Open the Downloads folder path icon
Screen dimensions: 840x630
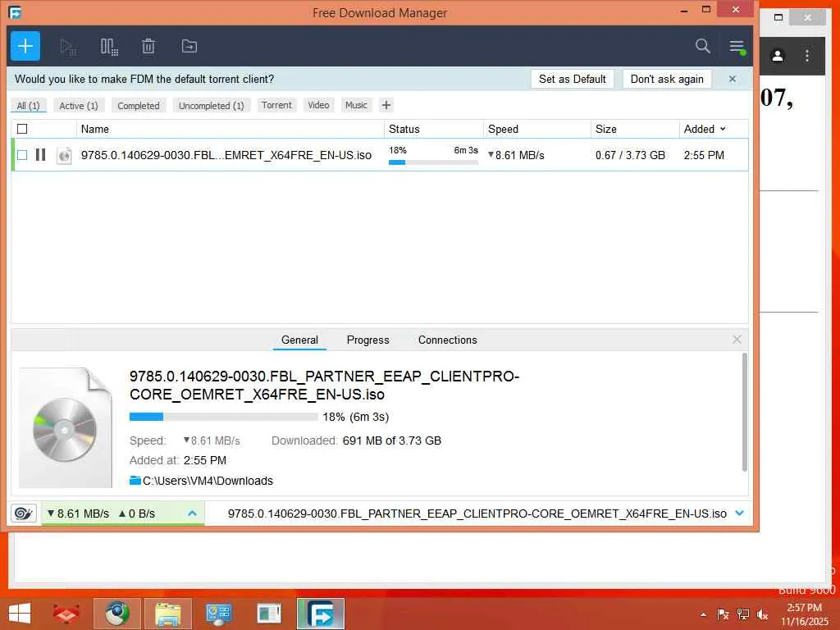[135, 481]
